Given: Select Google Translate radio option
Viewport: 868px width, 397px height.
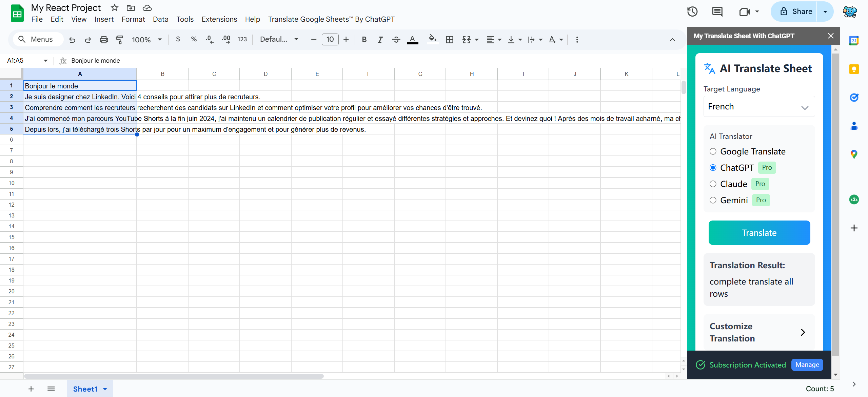Looking at the screenshot, I should coord(713,151).
